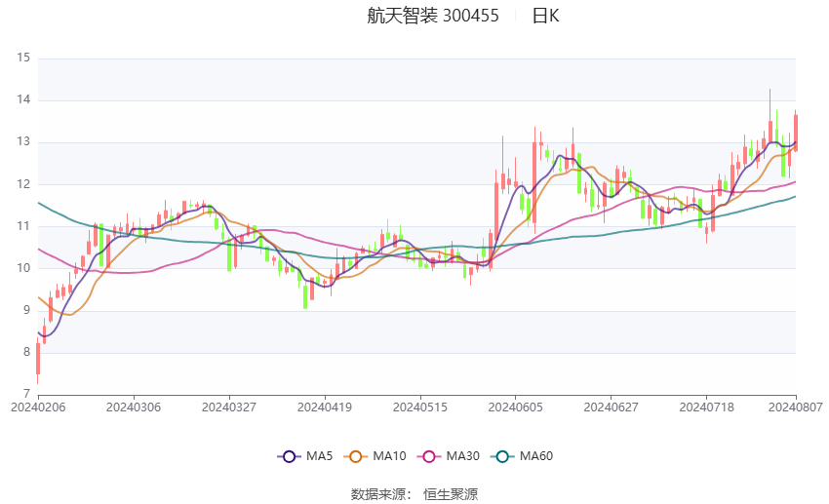Viewport: 829px width, 504px height.
Task: Toggle the MA60 legend entry
Action: (x=522, y=456)
